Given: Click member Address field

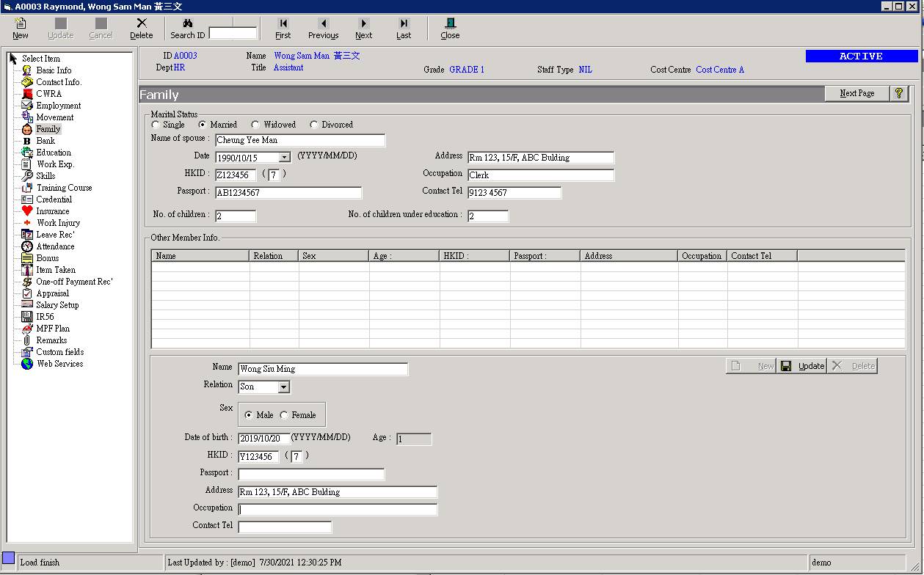Looking at the screenshot, I should pos(338,492).
